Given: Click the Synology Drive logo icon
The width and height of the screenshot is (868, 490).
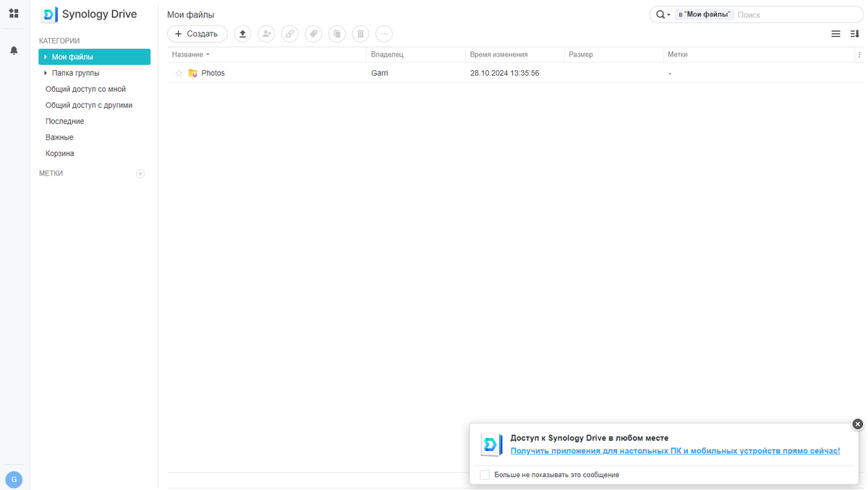Looking at the screenshot, I should pos(49,14).
